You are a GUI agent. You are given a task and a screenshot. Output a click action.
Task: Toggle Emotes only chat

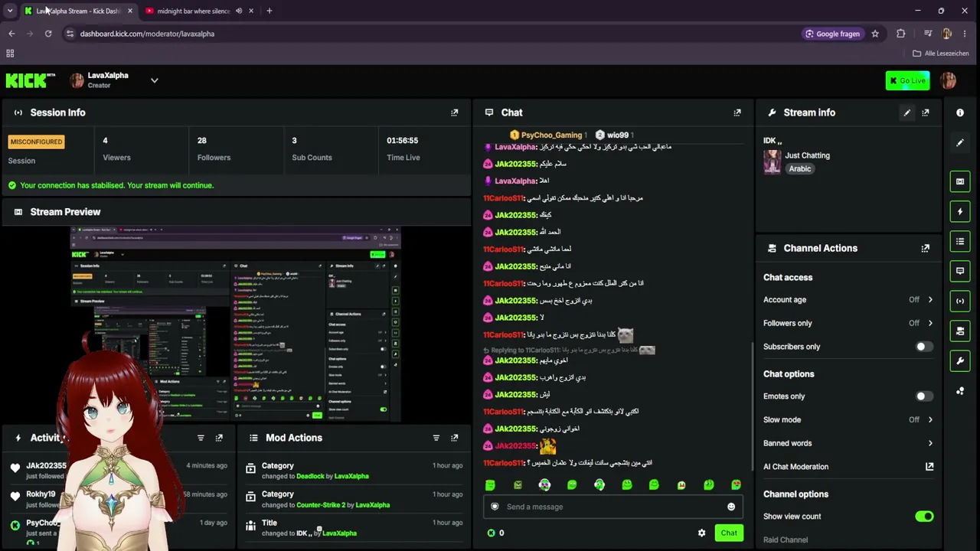924,396
